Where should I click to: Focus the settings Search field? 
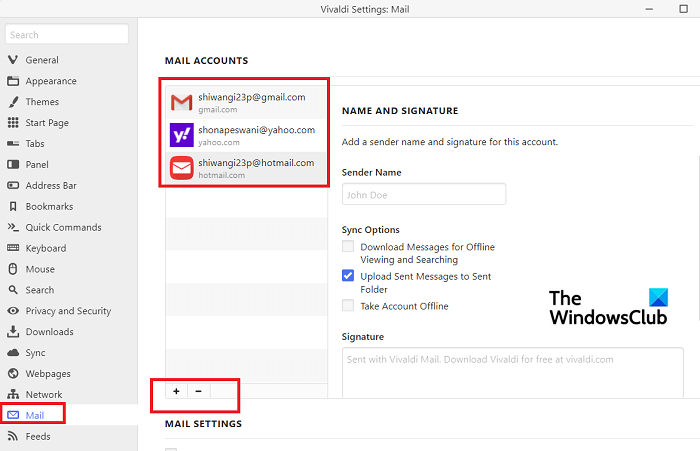[x=67, y=34]
